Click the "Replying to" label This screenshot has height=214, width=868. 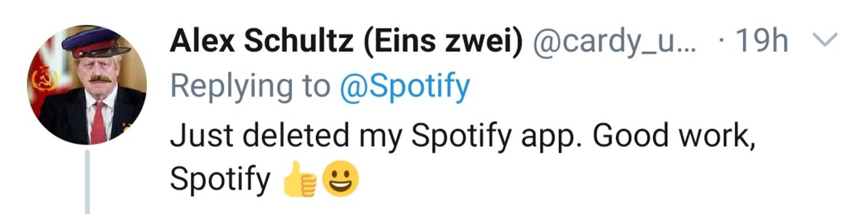pyautogui.click(x=250, y=86)
